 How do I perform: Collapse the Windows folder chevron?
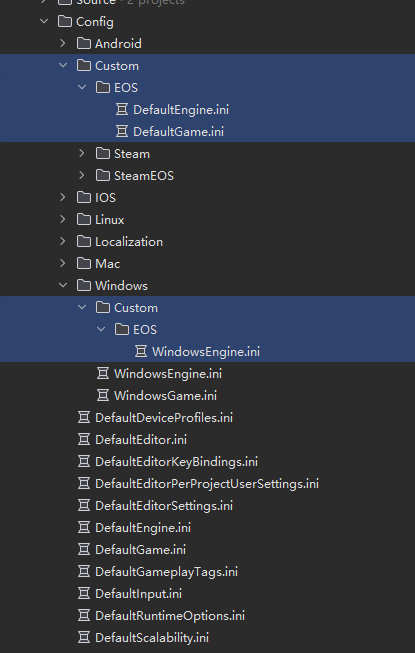[63, 285]
